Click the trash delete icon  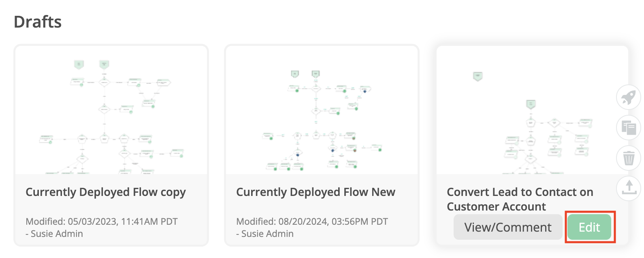628,158
